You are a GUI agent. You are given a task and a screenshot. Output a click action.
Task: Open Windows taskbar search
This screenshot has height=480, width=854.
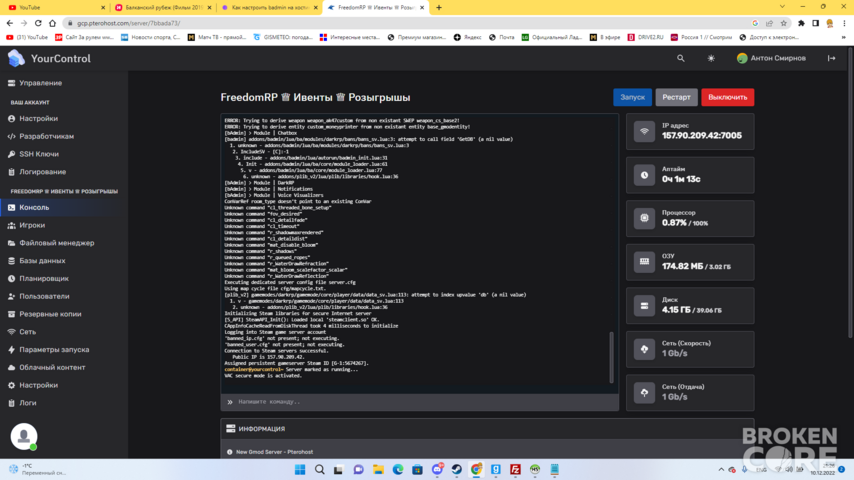(x=320, y=470)
